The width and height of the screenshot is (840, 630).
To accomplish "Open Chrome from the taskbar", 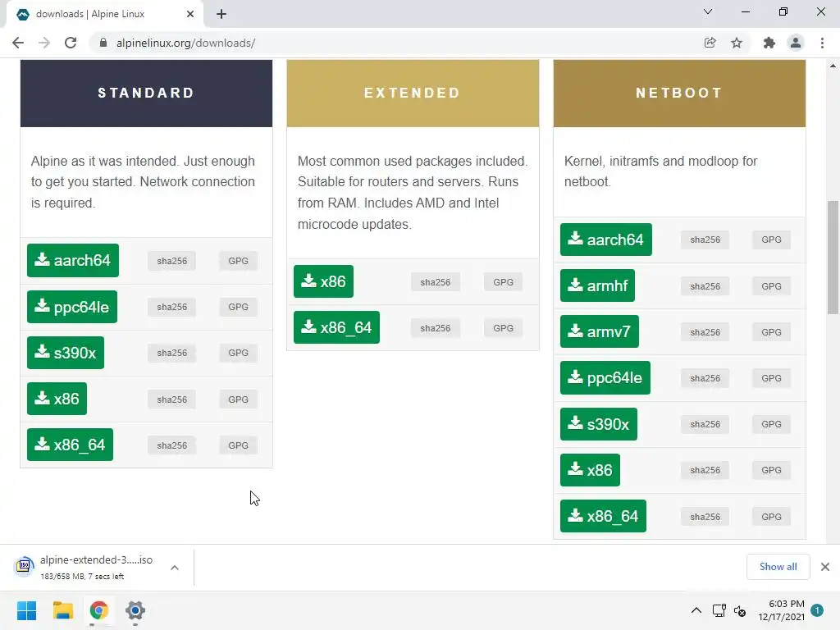I will pyautogui.click(x=99, y=610).
